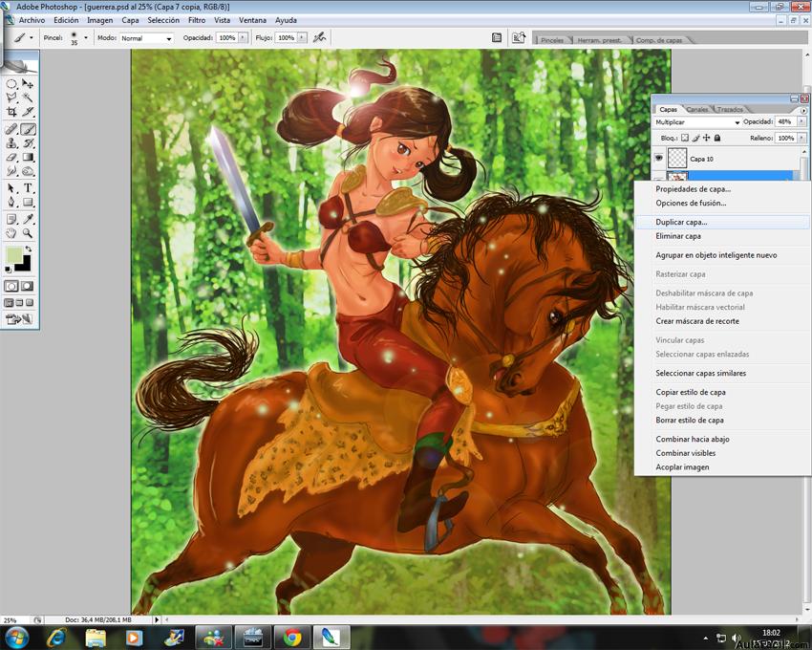Open Capas palette options menu arrow
The width and height of the screenshot is (812, 650).
pos(803,111)
